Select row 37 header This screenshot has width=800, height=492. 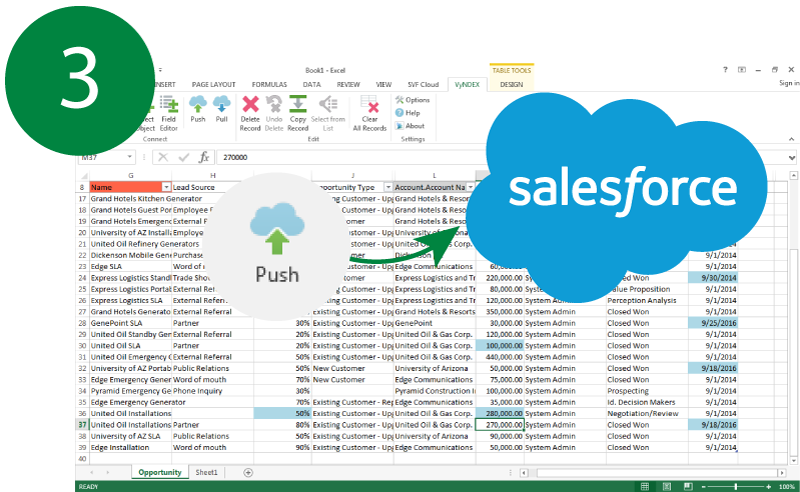[x=82, y=425]
